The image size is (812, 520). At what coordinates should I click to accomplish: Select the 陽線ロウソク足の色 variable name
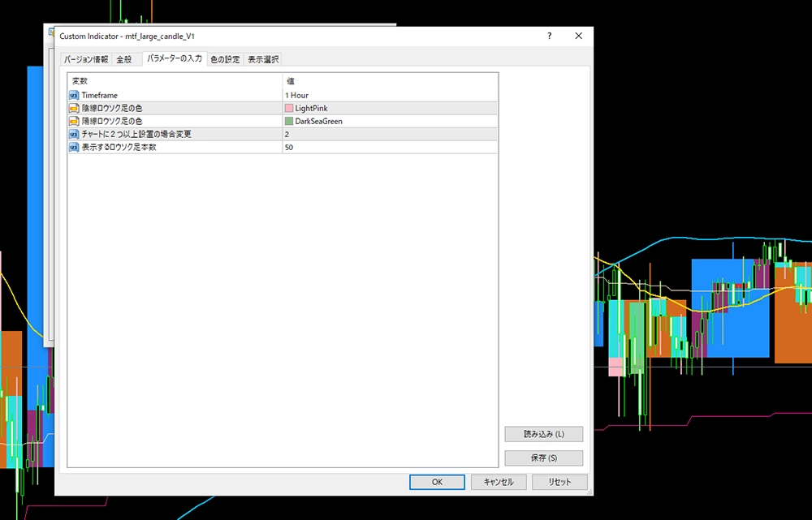112,121
